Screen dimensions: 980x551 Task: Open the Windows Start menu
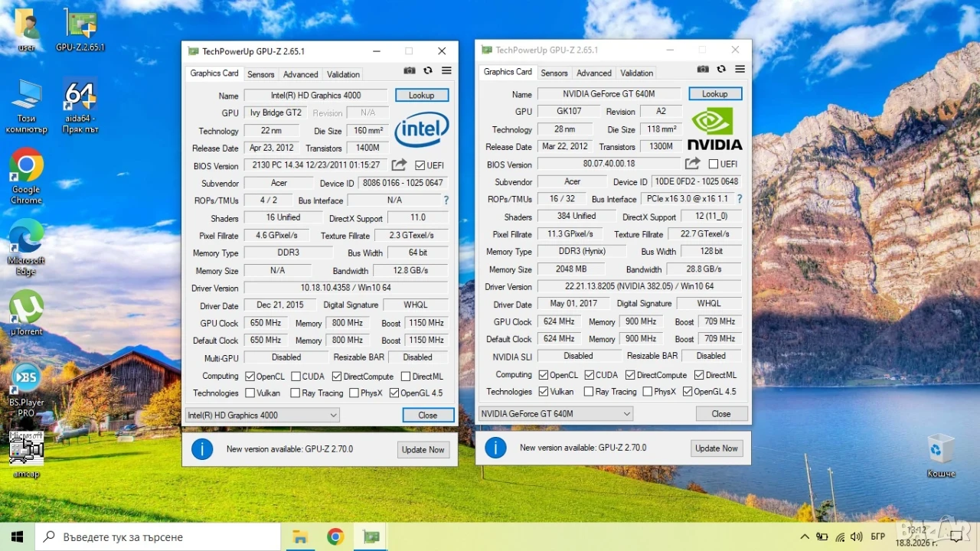click(x=17, y=536)
